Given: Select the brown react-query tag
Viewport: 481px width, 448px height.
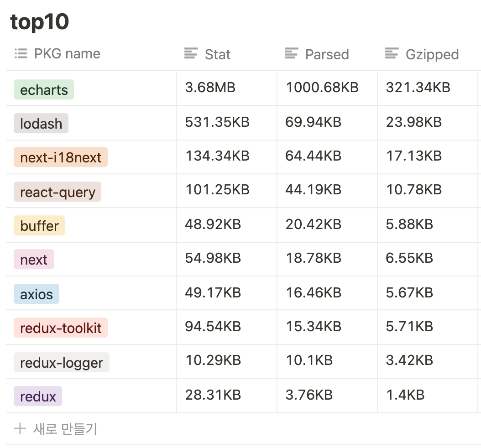Looking at the screenshot, I should (58, 192).
